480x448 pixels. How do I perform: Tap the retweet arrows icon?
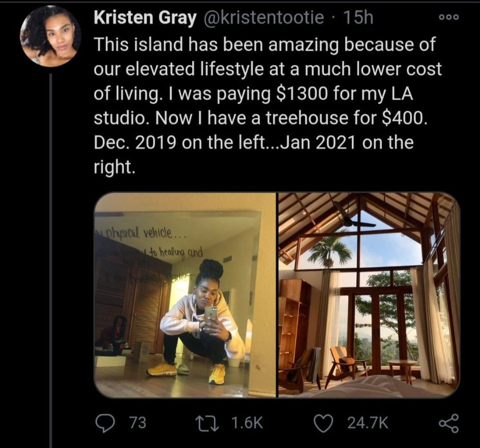(211, 423)
